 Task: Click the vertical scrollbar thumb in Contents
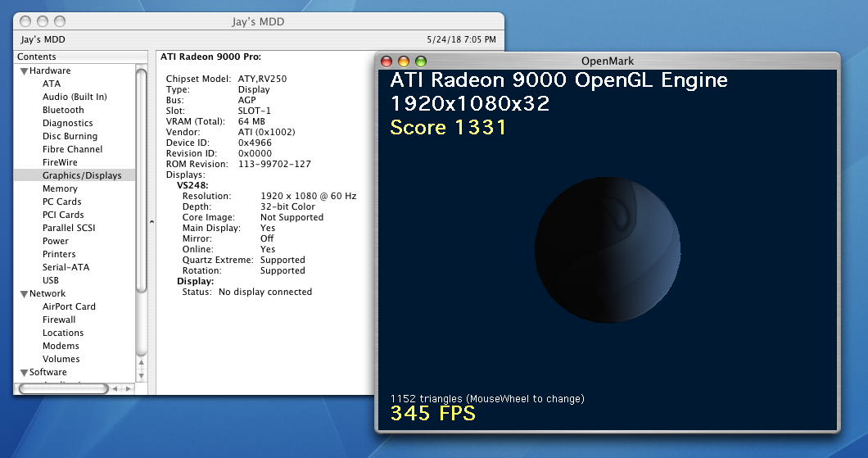[141, 180]
